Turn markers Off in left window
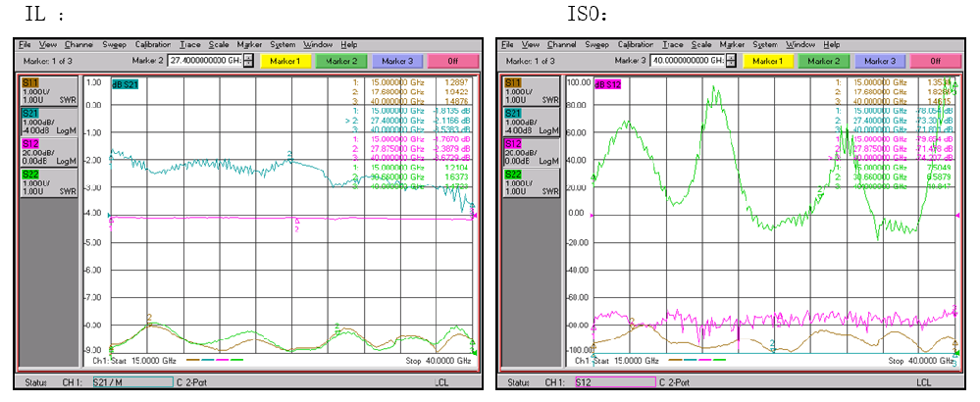The image size is (980, 402). (x=454, y=61)
